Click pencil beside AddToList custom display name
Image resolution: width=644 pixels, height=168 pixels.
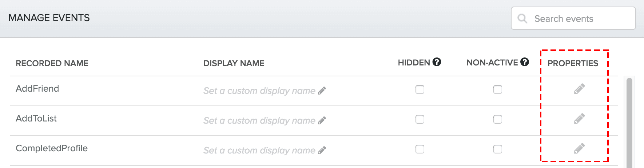(322, 120)
